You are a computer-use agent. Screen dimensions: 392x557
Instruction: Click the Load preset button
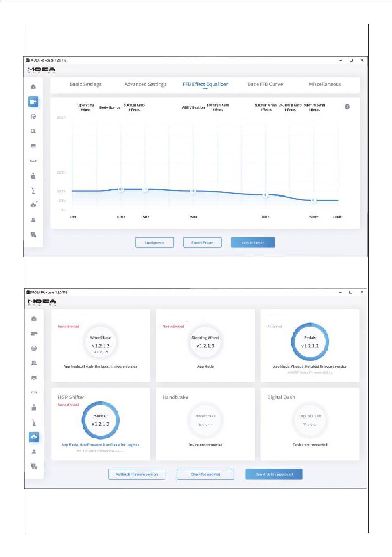155,243
